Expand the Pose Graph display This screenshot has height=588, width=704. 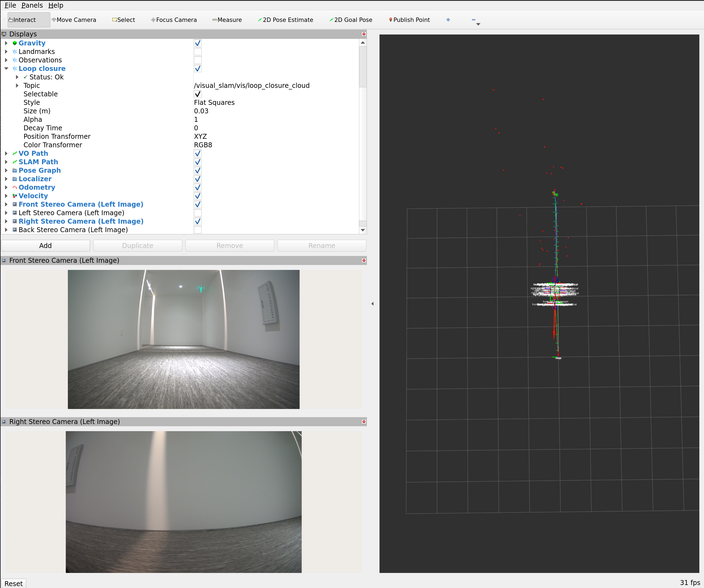point(6,170)
